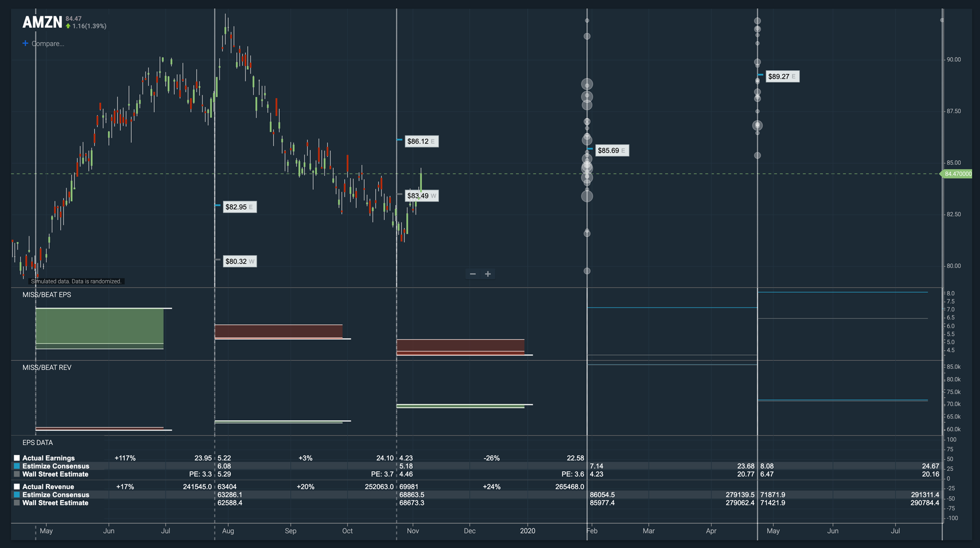Toggle EPS Estimize Consensus blue swatch
The image size is (980, 548).
(17, 466)
